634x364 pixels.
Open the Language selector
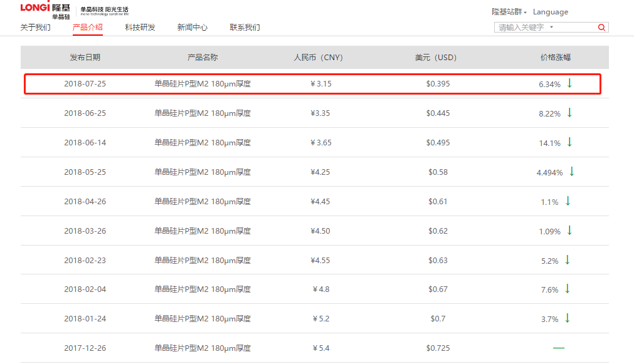(550, 11)
